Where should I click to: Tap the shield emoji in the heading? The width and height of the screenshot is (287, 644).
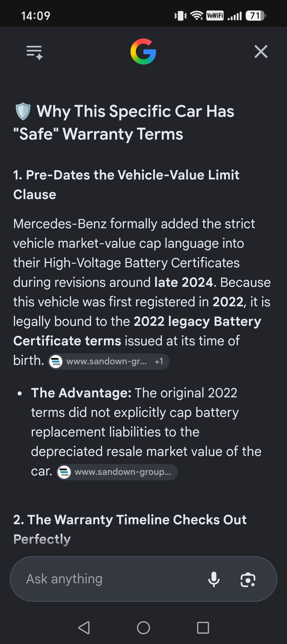(23, 111)
